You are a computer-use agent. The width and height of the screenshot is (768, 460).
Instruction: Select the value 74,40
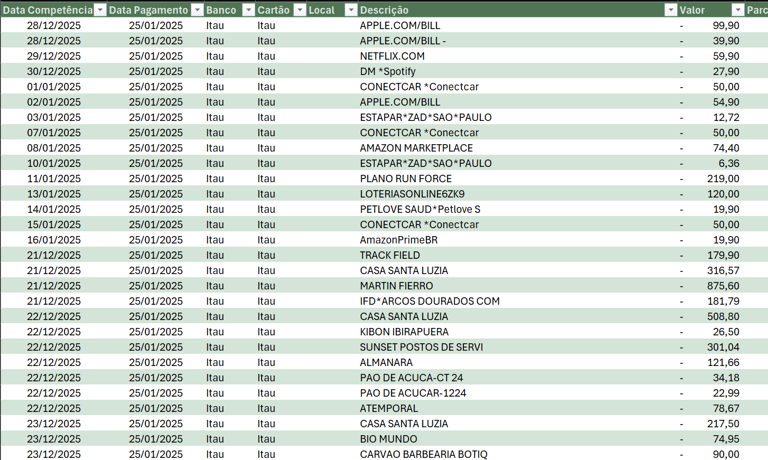point(726,148)
